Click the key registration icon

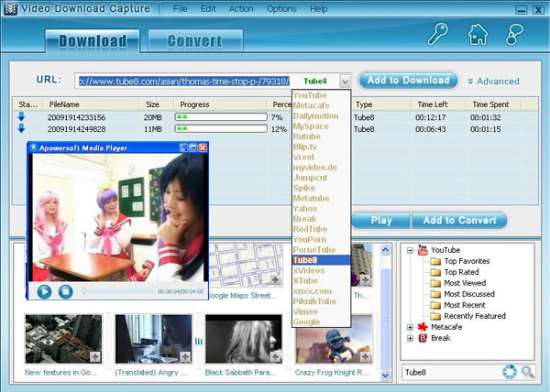(x=437, y=34)
